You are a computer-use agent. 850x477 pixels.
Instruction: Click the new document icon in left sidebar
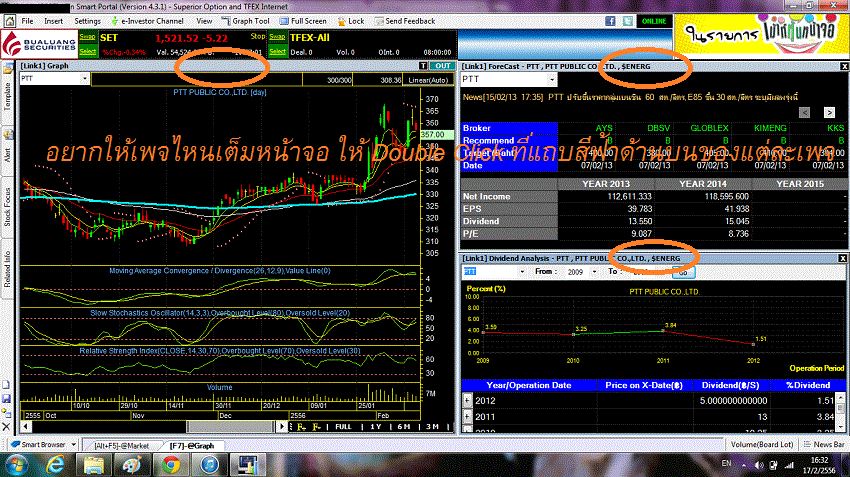[x=7, y=385]
